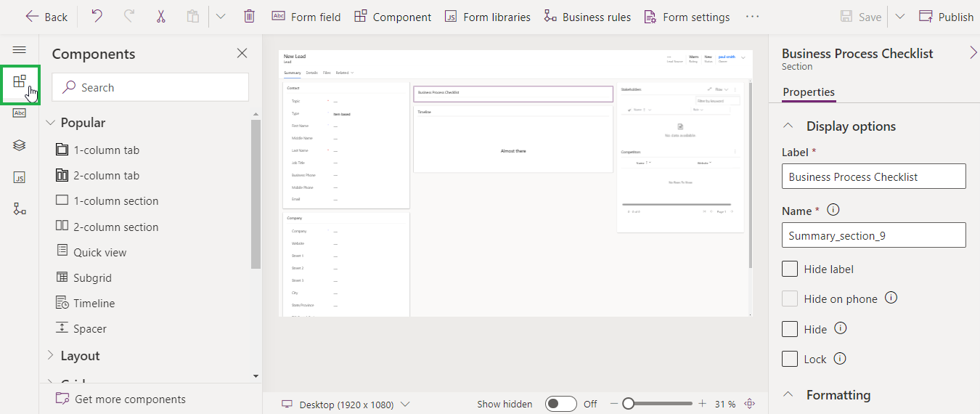The height and width of the screenshot is (414, 980).
Task: Open Business rules icon in left rail
Action: point(20,209)
